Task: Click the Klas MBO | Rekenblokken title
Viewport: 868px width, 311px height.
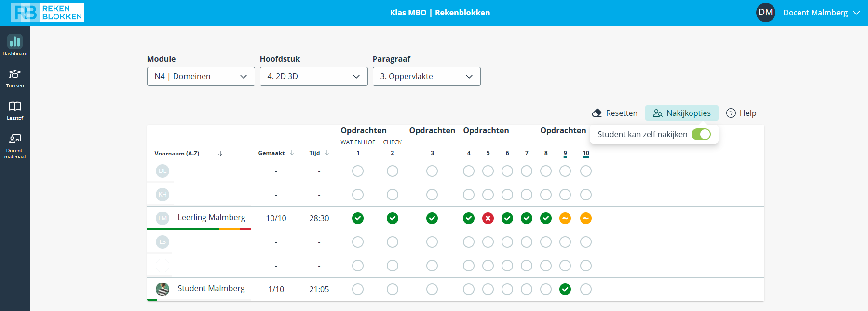Action: [440, 13]
